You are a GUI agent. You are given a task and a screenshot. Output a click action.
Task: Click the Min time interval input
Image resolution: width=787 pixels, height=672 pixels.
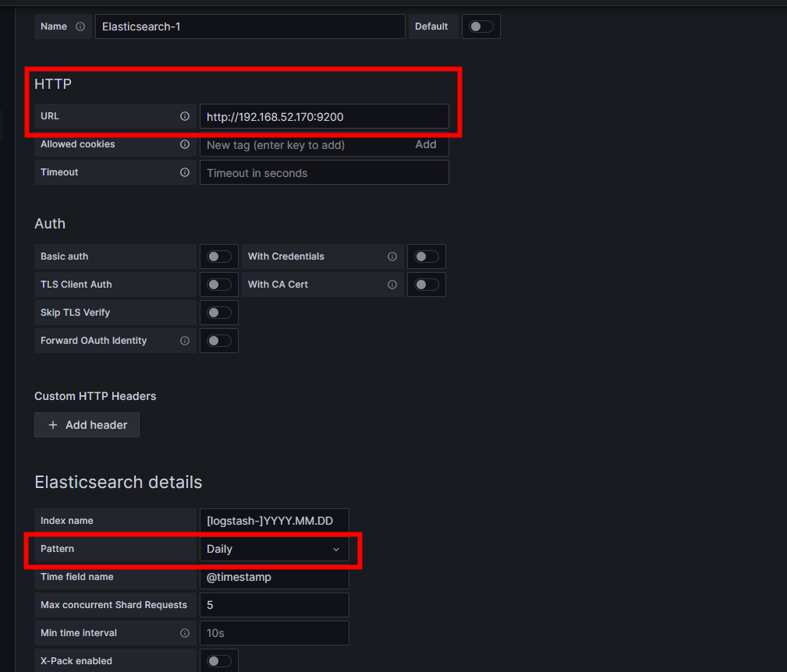pyautogui.click(x=274, y=633)
